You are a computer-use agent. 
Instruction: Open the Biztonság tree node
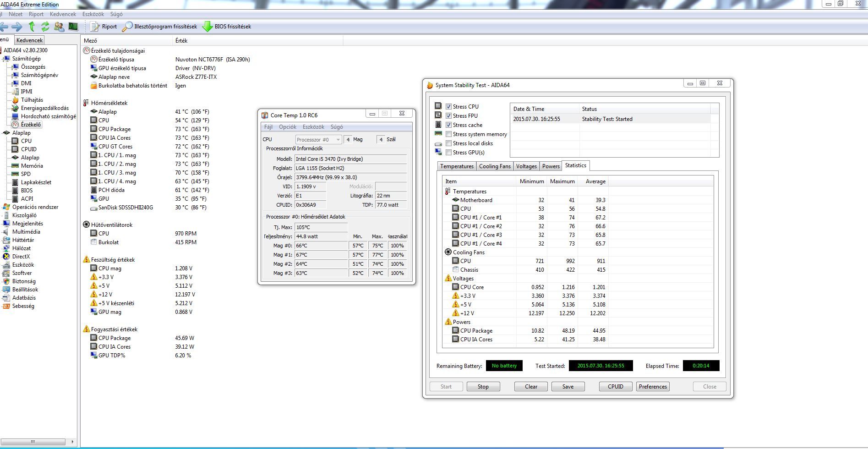[x=24, y=281]
